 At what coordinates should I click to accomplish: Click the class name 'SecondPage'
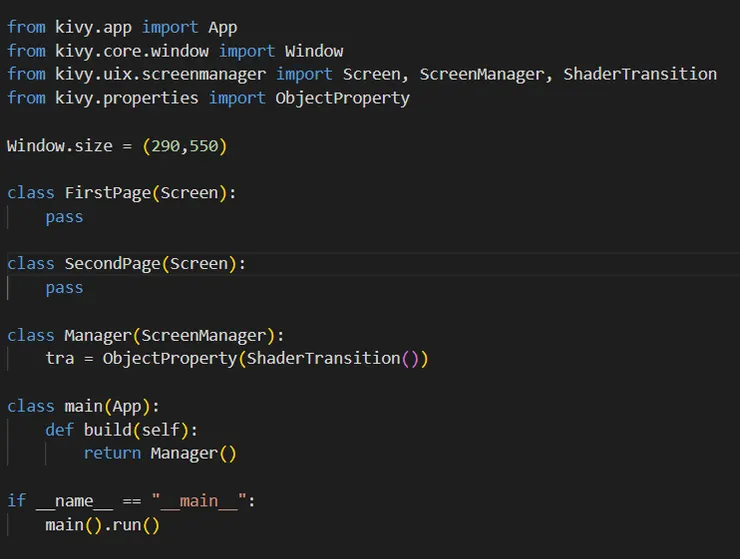point(112,264)
